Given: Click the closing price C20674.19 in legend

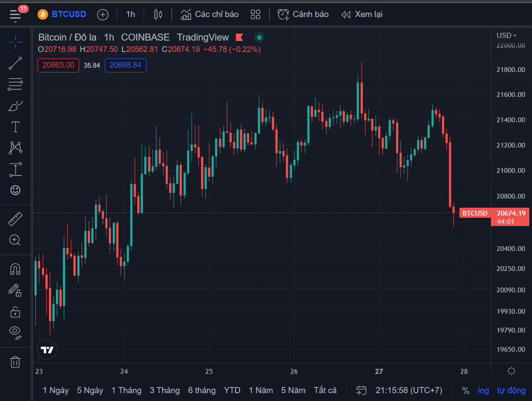Looking at the screenshot, I should click(181, 49).
